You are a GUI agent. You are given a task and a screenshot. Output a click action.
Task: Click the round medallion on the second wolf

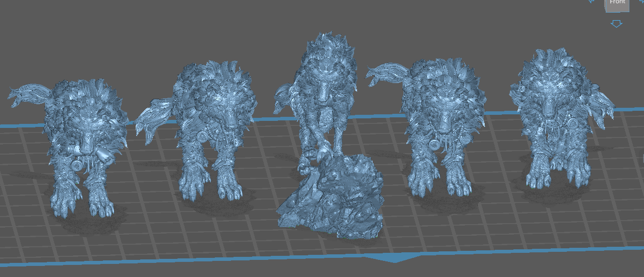click(x=201, y=136)
